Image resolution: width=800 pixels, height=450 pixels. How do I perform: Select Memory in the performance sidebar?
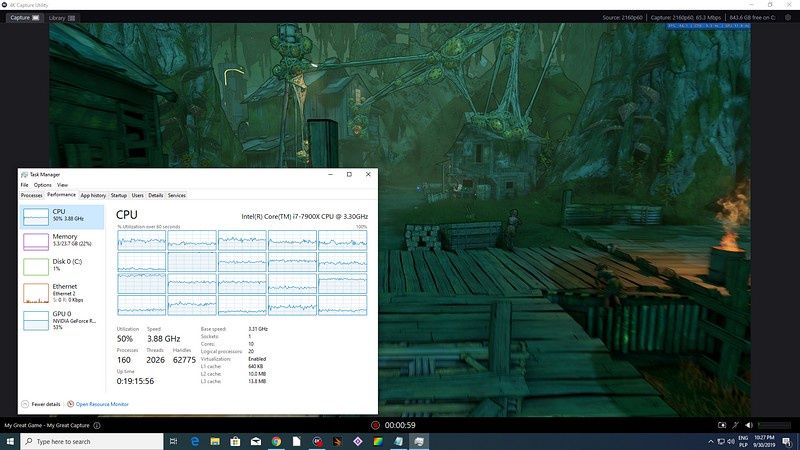tap(62, 241)
